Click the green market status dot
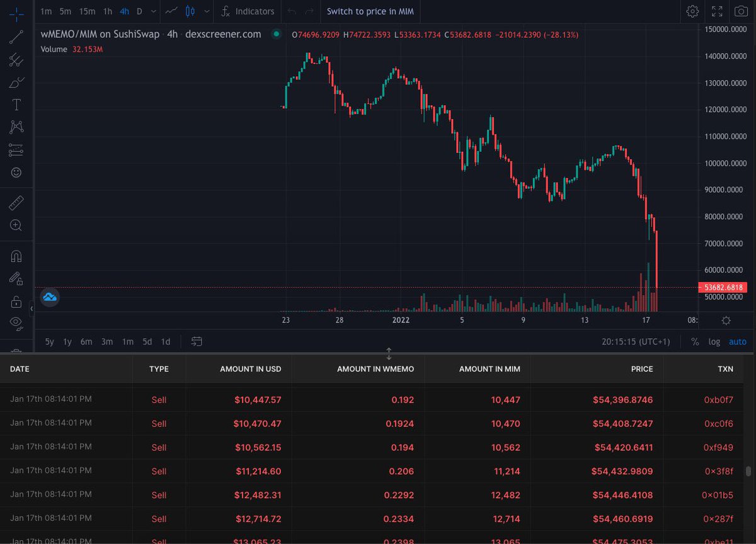Screen dimensions: 756x544 click(275, 34)
